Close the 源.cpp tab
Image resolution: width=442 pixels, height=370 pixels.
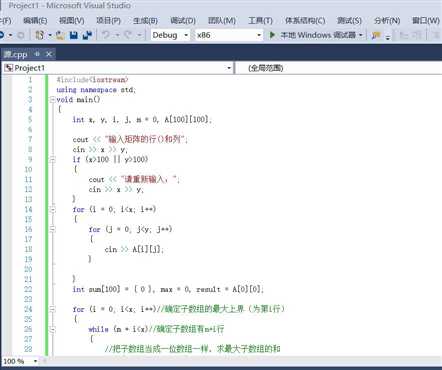click(49, 54)
